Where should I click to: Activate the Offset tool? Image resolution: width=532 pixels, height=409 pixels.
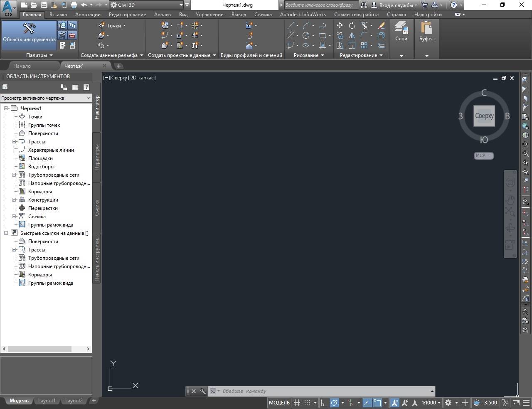(x=381, y=45)
